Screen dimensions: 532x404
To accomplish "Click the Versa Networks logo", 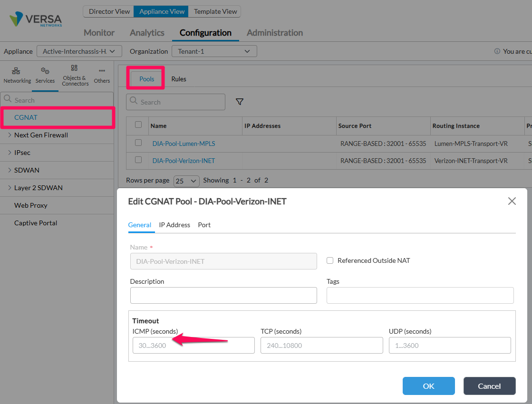I will coord(36,19).
